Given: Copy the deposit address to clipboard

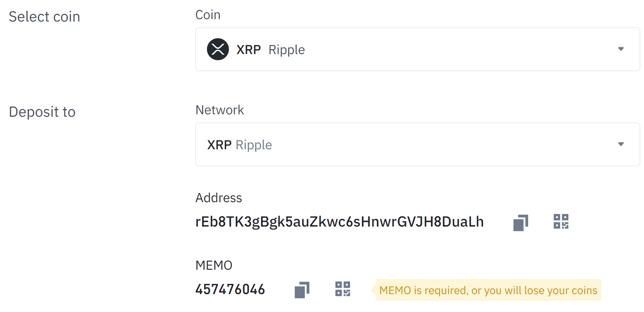Looking at the screenshot, I should pos(520,223).
